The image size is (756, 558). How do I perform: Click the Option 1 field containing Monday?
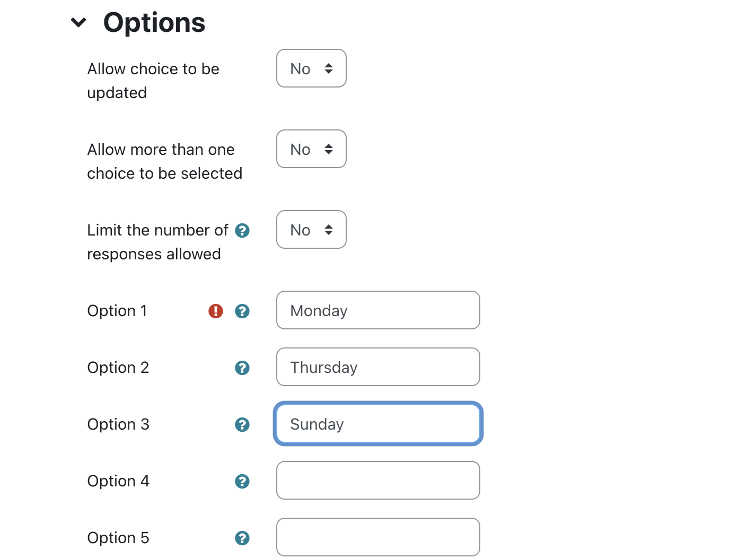pyautogui.click(x=378, y=310)
